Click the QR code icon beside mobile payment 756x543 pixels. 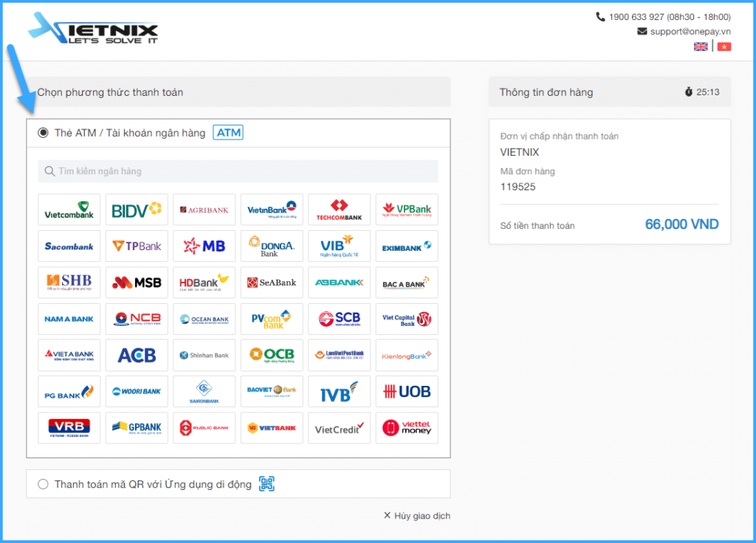267,484
